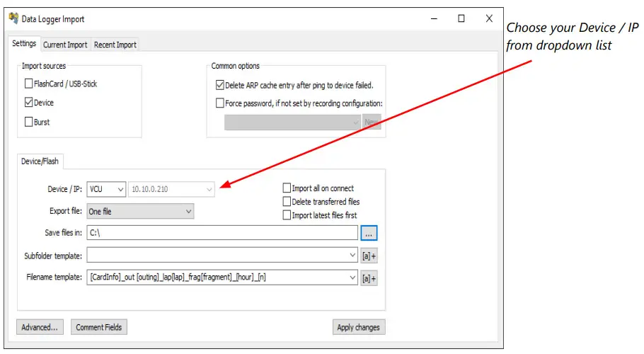
Task: Close the Data Logger Import window
Action: pyautogui.click(x=489, y=18)
